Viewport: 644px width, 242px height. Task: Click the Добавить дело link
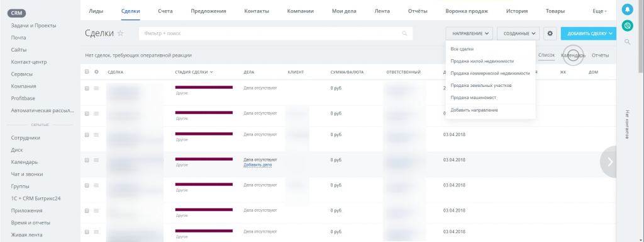[x=257, y=165]
